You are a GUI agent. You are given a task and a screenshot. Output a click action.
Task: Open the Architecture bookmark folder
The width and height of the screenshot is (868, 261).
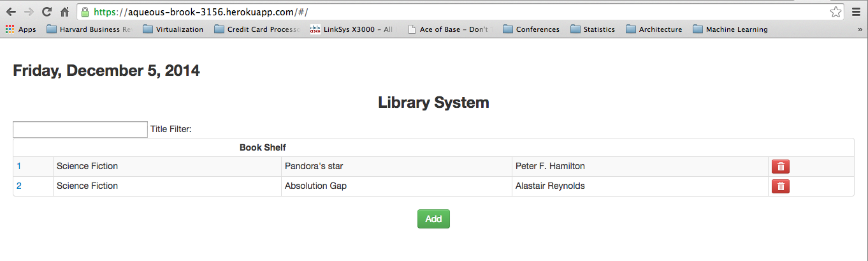click(653, 29)
